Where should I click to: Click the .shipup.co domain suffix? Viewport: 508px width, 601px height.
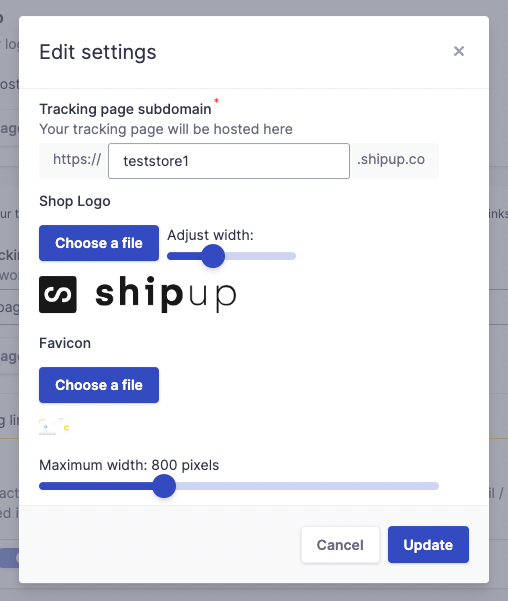(391, 159)
